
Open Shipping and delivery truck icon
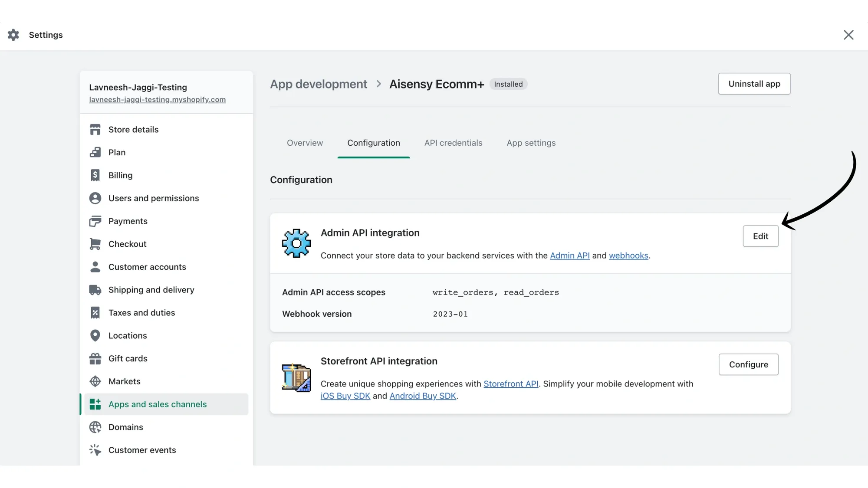click(95, 289)
